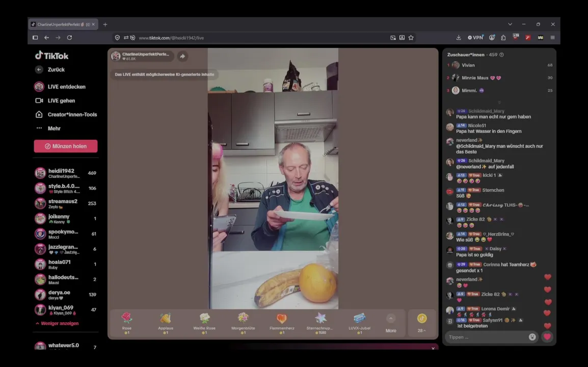Send a Flammenherz gift
The image size is (588, 367).
click(x=282, y=323)
